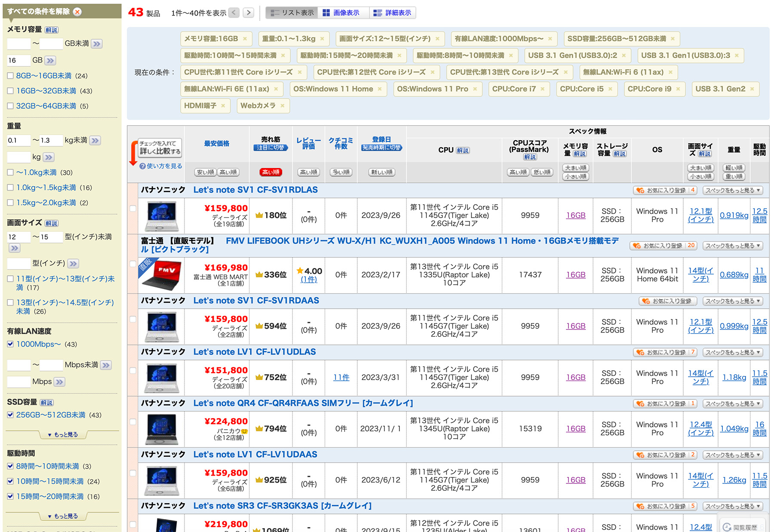Click the previous page arrow button
The width and height of the screenshot is (774, 532).
tap(234, 12)
